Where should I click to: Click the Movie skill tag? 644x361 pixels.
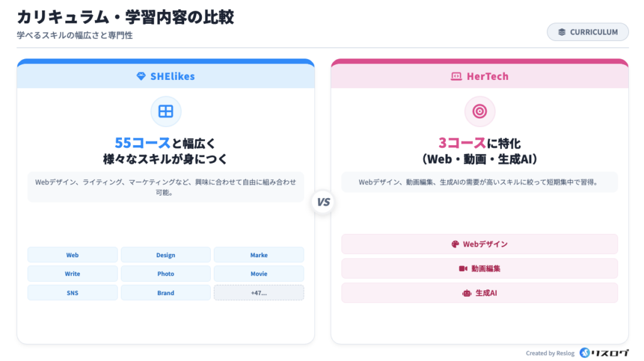[x=258, y=274]
